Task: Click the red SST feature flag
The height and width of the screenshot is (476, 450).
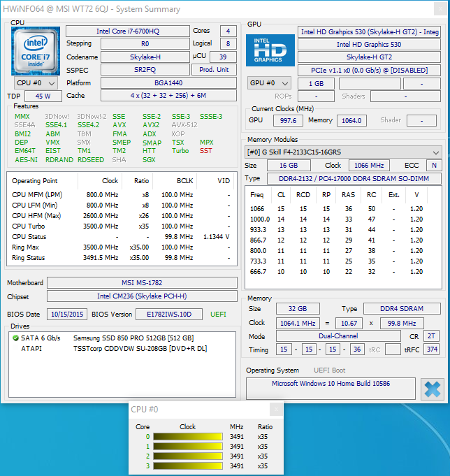Action: coord(205,150)
